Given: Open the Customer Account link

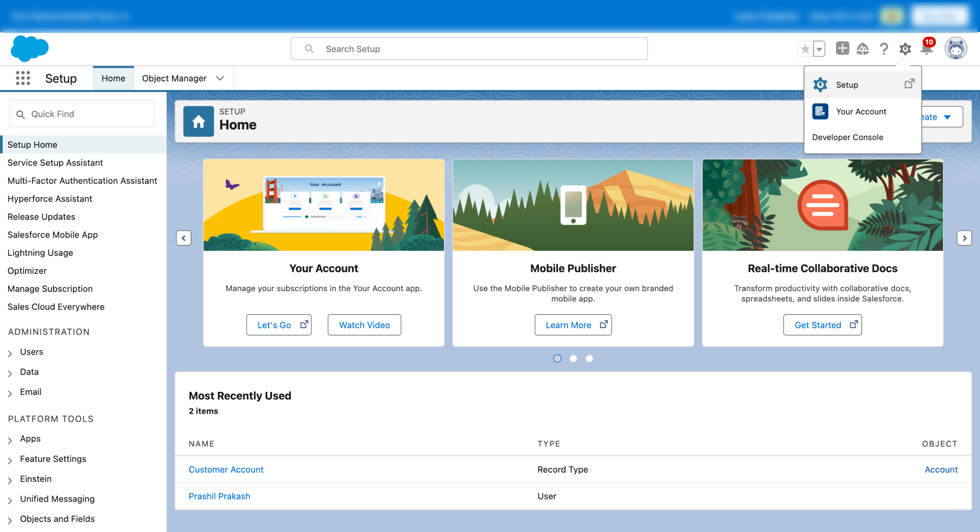Looking at the screenshot, I should click(226, 469).
